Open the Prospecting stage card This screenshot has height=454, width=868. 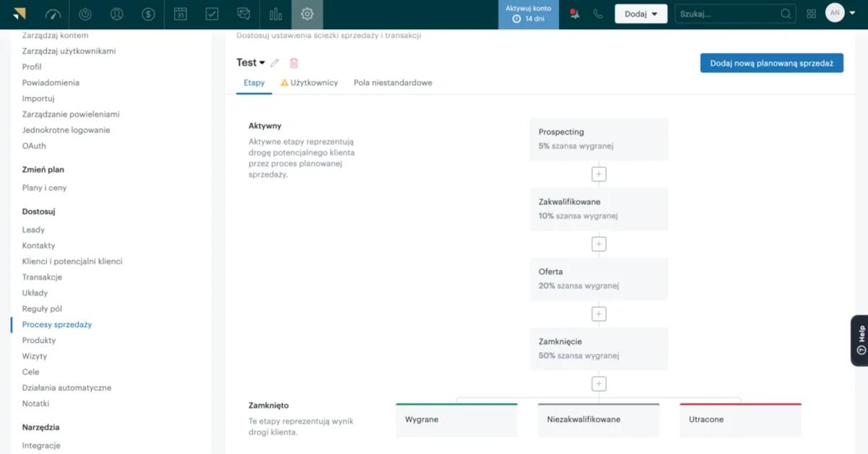[x=599, y=140]
